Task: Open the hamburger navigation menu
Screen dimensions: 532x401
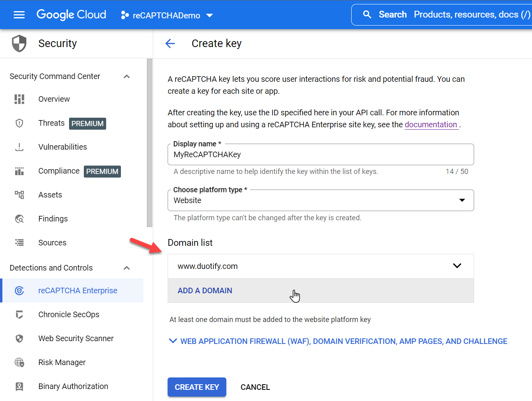Action: pos(19,15)
